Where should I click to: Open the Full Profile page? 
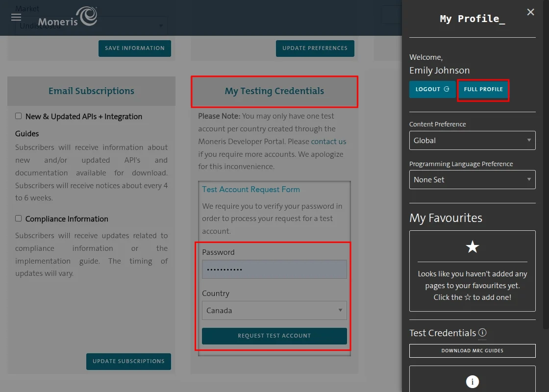[483, 89]
